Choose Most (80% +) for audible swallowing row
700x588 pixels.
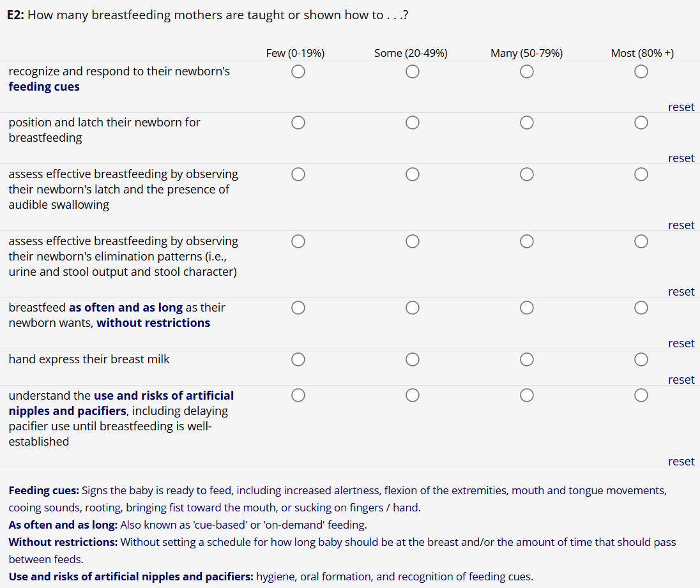(641, 174)
